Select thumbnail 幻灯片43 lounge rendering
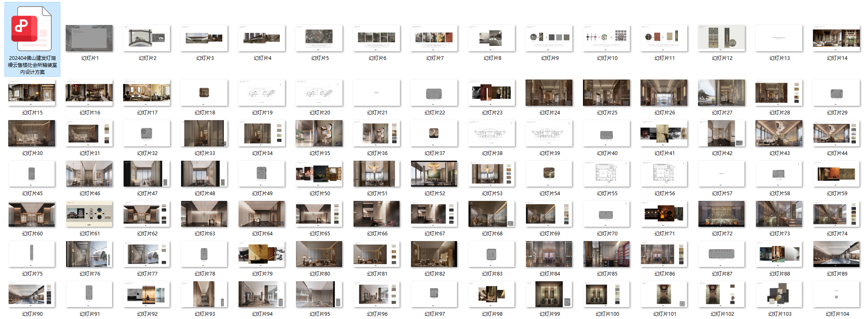 click(779, 133)
